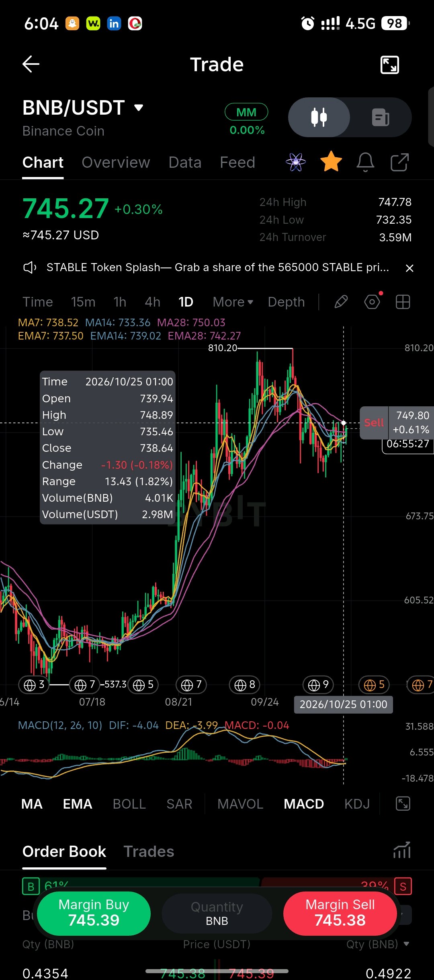This screenshot has height=980, width=434.
Task: Open the globe event marker labeled 8
Action: [x=245, y=685]
